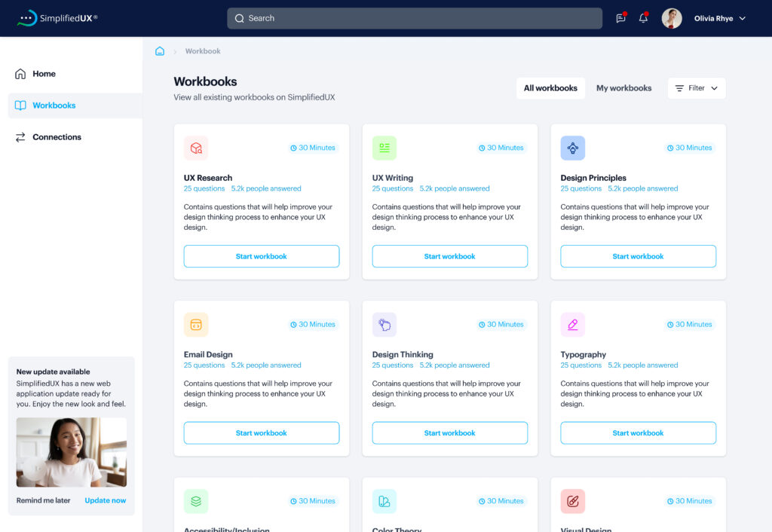The image size is (772, 532).
Task: Click the Olivia Rhye username
Action: click(713, 18)
